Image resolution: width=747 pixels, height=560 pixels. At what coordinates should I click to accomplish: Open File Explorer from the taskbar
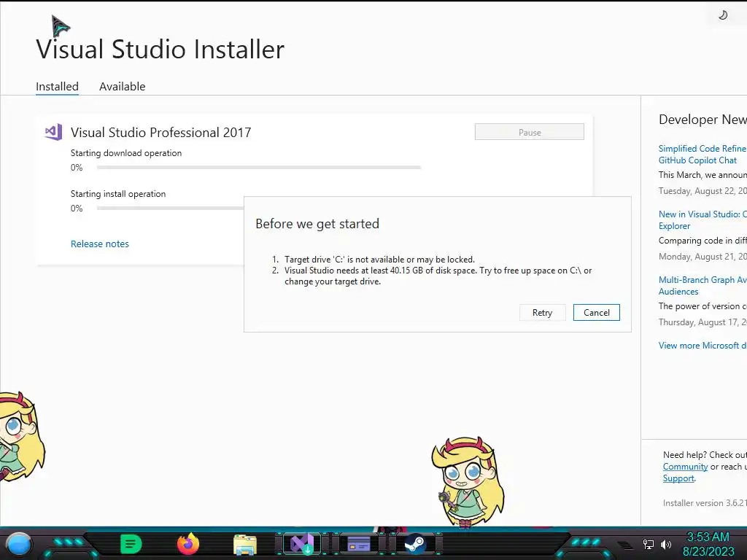point(245,545)
